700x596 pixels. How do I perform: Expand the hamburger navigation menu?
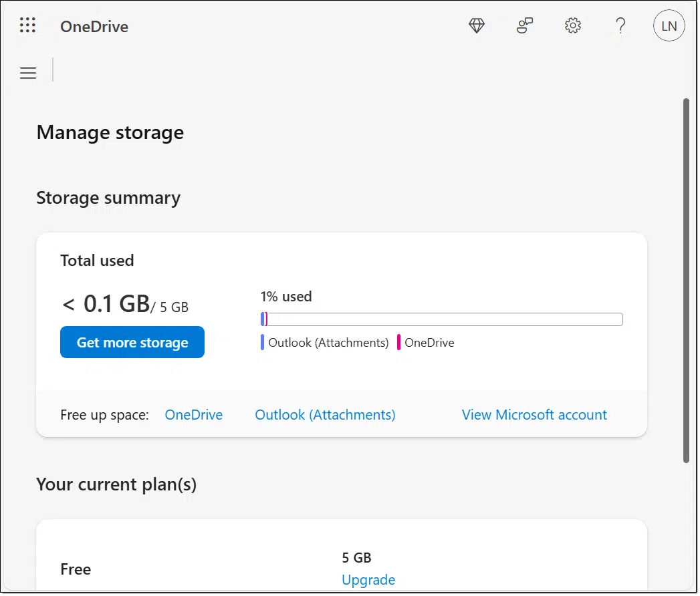pyautogui.click(x=28, y=73)
